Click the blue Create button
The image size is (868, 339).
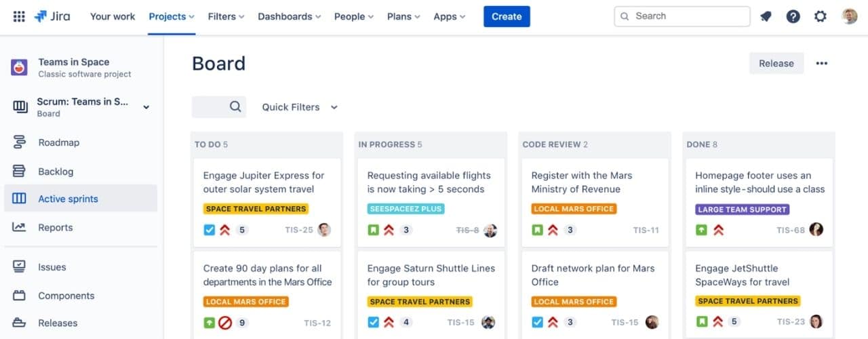(507, 16)
